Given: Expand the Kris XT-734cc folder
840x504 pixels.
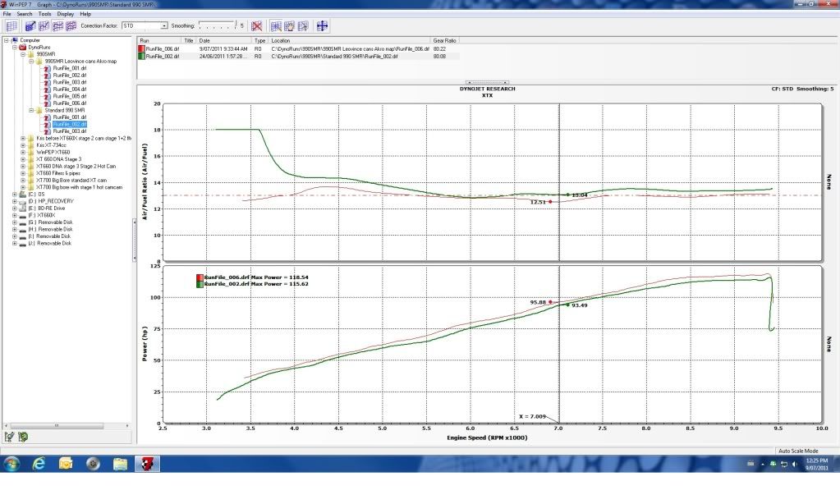Looking at the screenshot, I should coord(23,145).
